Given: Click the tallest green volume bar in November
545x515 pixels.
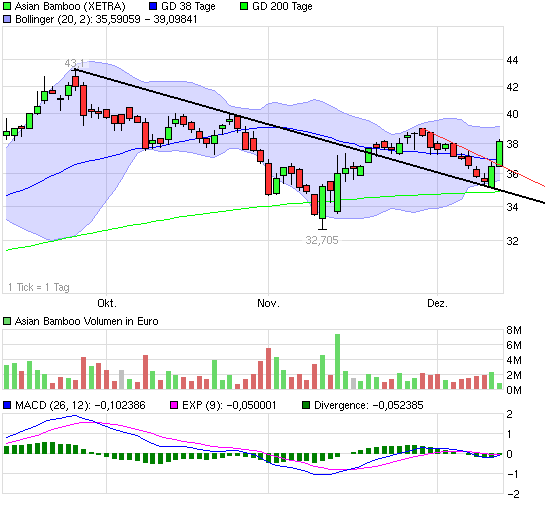Looking at the screenshot, I should click(x=337, y=361).
